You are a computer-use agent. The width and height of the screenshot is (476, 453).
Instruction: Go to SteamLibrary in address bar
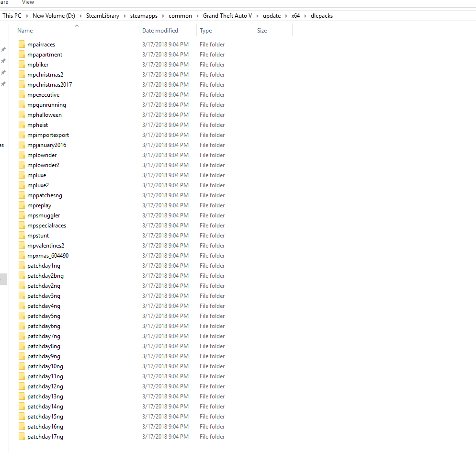click(102, 16)
